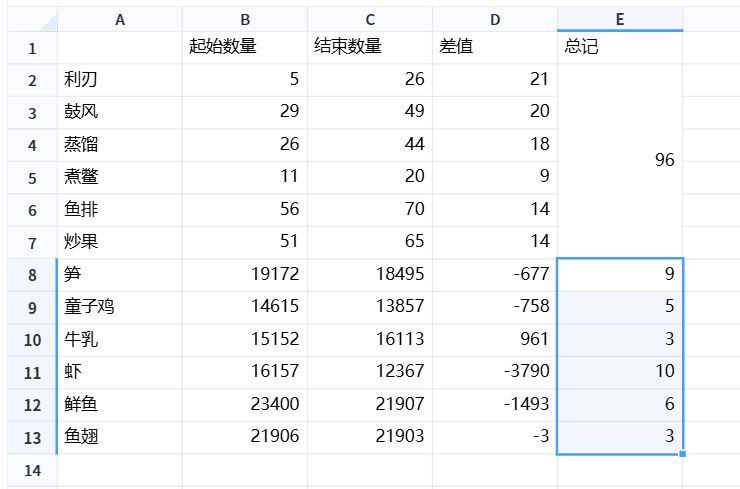Select row 13 header
740x489 pixels.
tap(32, 438)
